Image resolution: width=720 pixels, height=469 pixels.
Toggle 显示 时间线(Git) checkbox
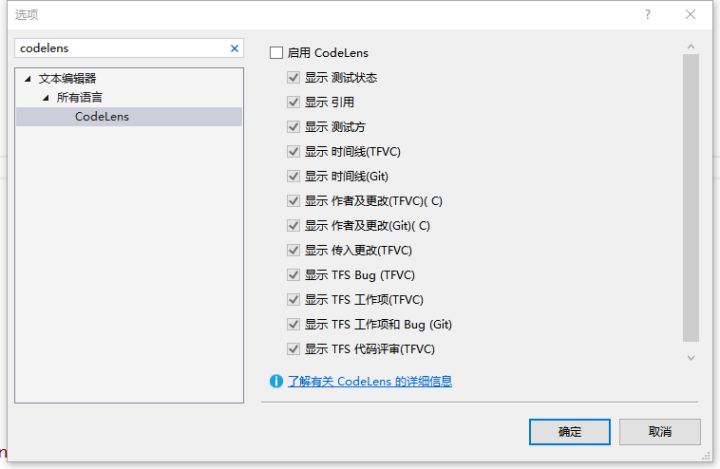click(293, 176)
